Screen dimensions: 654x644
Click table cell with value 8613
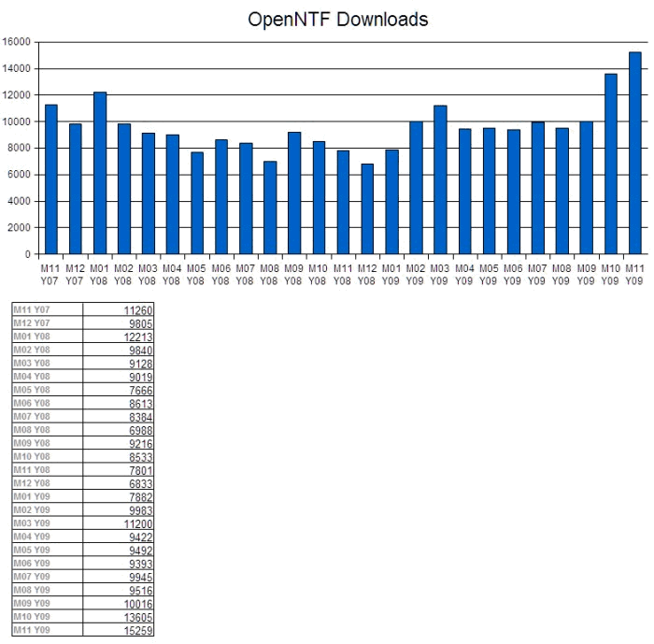[x=118, y=403]
